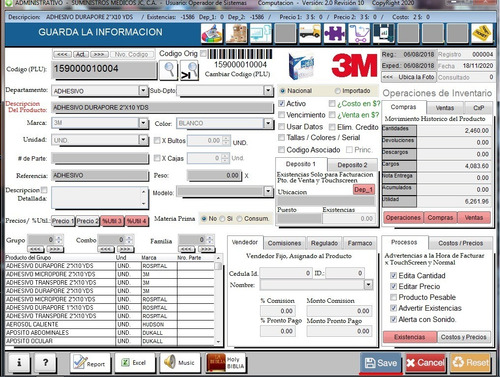Expand the Sub-Dpto dropdown
The height and width of the screenshot is (377, 500).
click(x=268, y=90)
